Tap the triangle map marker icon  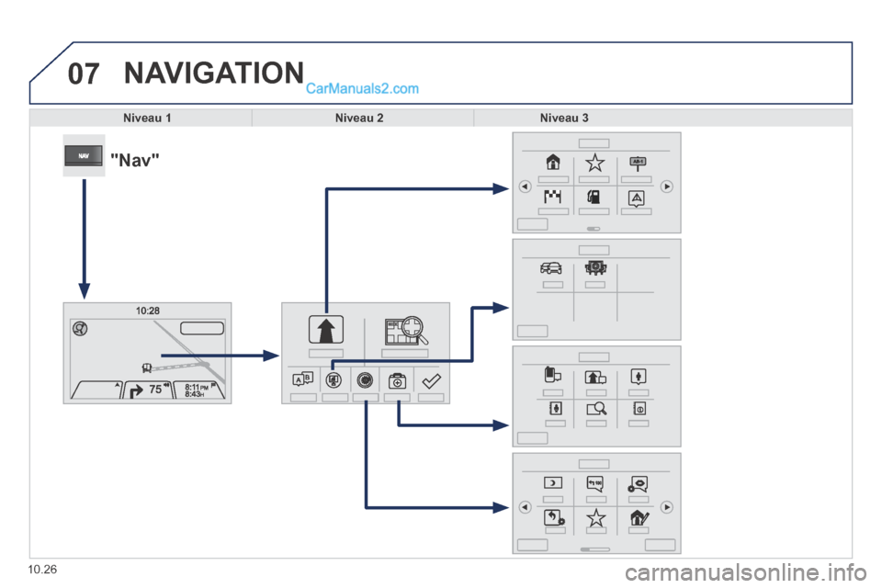[x=637, y=198]
